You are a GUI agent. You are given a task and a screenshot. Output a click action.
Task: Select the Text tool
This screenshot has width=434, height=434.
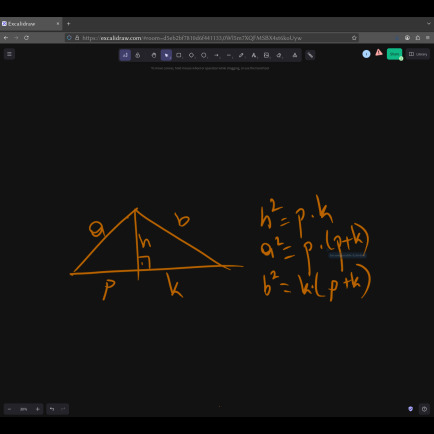(254, 55)
